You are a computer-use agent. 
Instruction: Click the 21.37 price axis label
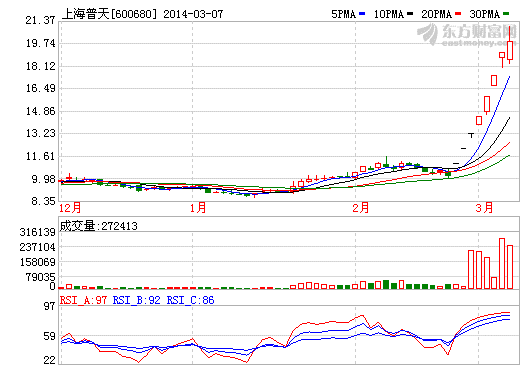[40, 20]
